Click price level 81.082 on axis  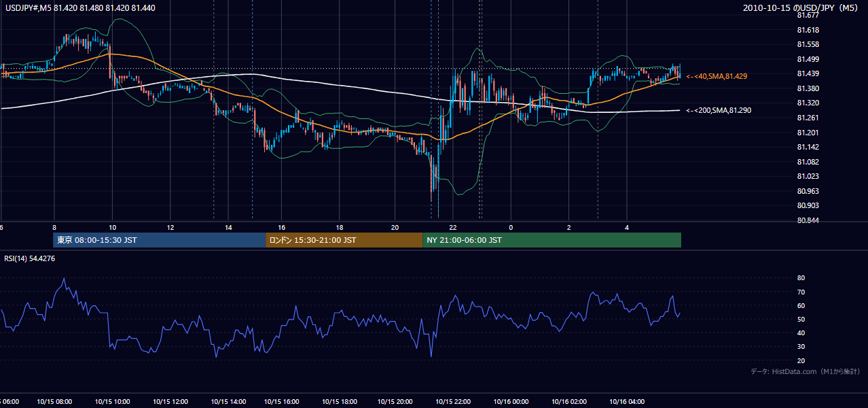coord(808,162)
